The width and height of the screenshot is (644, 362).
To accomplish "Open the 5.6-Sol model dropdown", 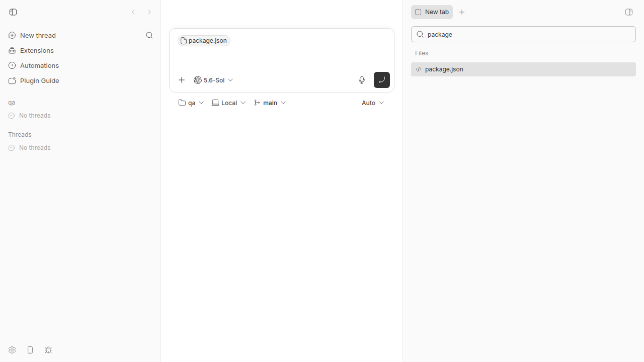I will [213, 80].
